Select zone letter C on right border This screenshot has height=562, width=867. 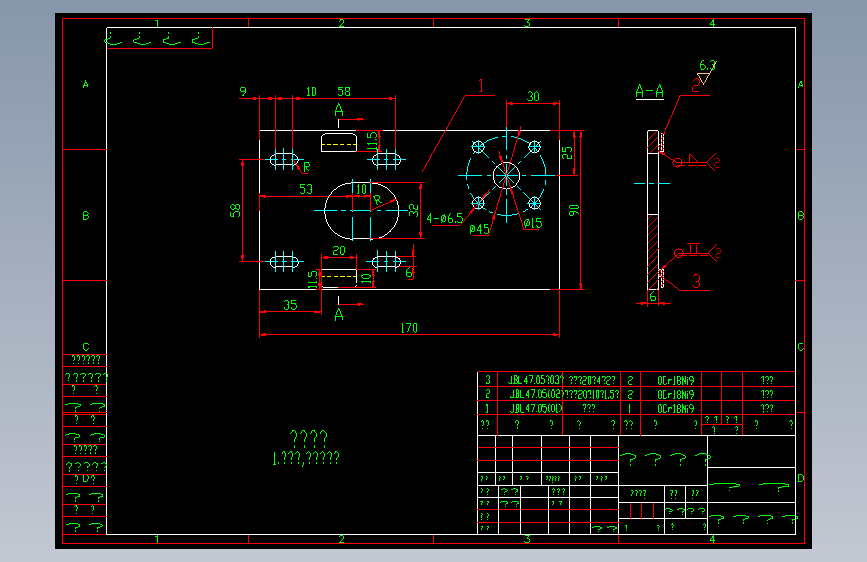click(x=801, y=347)
